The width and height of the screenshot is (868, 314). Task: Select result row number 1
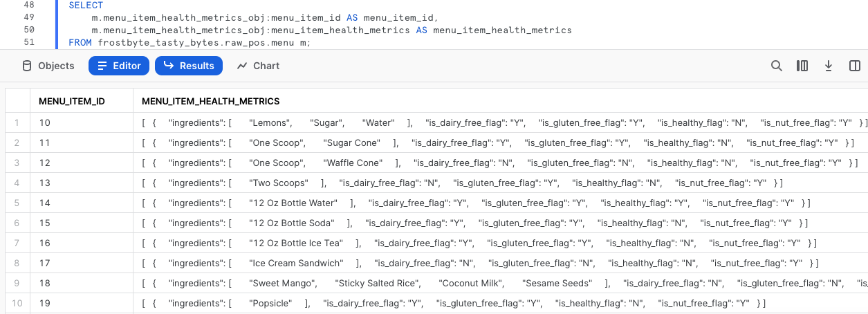tap(17, 123)
